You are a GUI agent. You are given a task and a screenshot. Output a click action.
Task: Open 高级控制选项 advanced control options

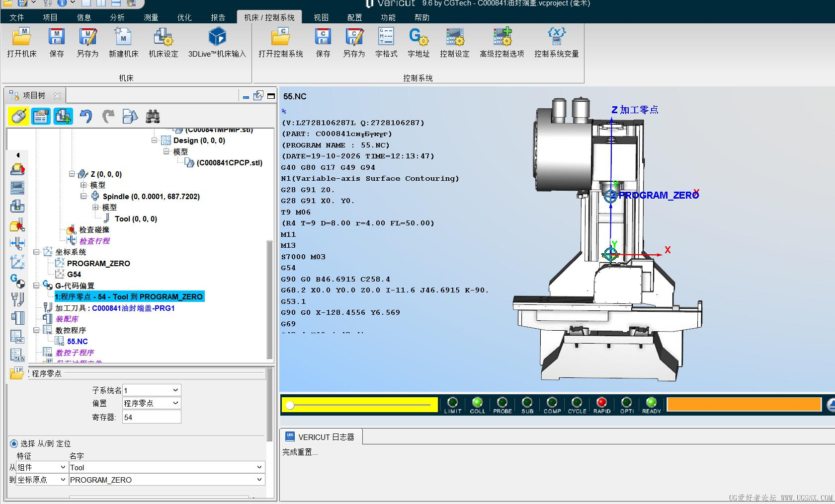[502, 37]
